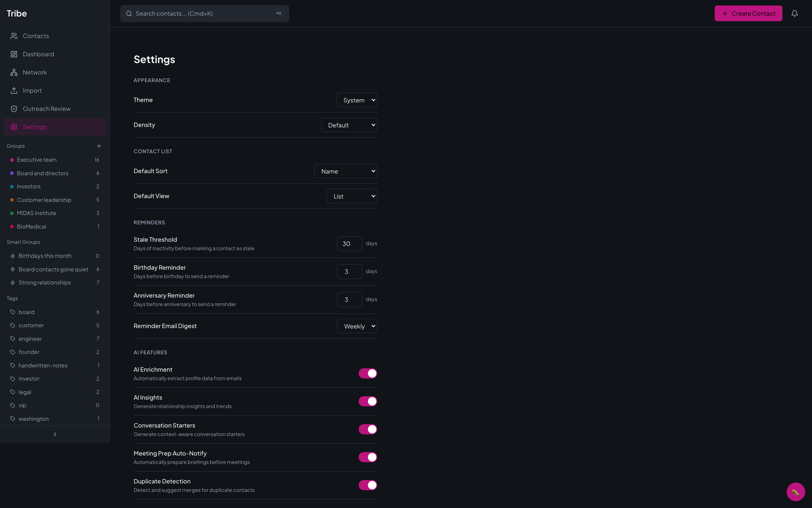Click the Create Contact button
Image resolution: width=812 pixels, height=508 pixels.
pos(748,14)
